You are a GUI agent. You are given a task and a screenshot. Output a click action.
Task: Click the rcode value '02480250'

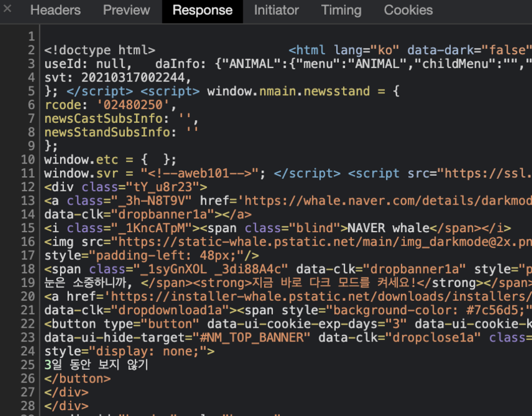[133, 105]
